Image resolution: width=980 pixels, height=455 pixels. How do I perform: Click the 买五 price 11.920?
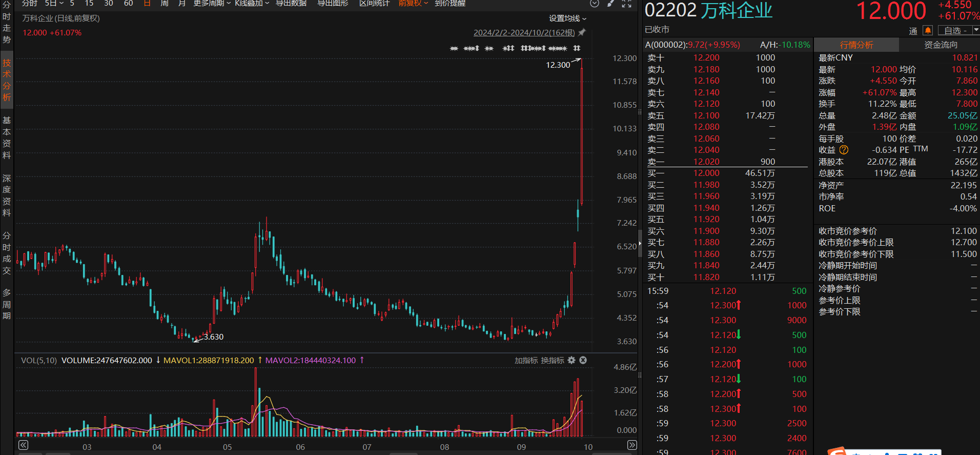click(x=706, y=219)
